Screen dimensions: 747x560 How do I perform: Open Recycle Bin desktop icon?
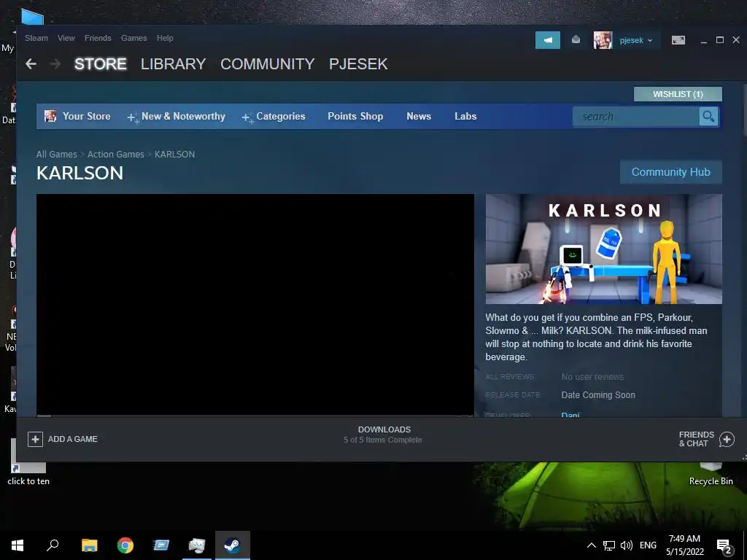pos(711,474)
